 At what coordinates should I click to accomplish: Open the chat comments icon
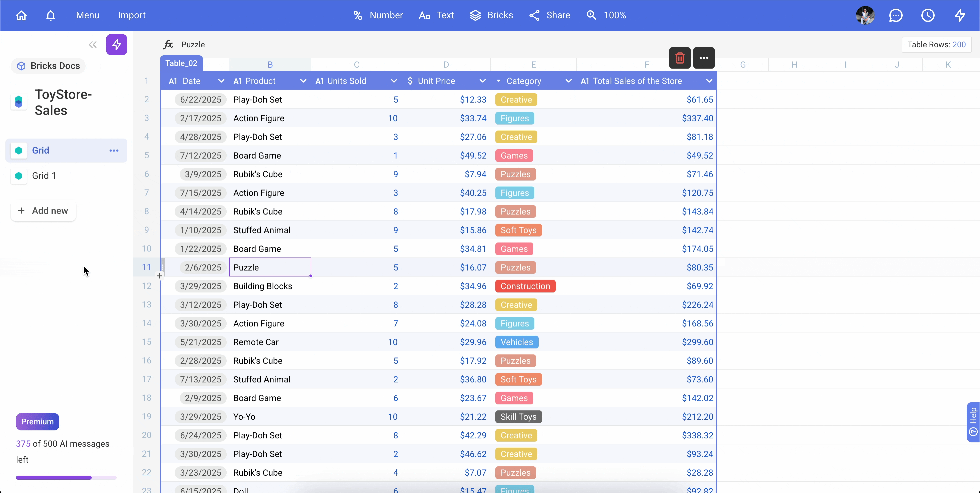[896, 15]
